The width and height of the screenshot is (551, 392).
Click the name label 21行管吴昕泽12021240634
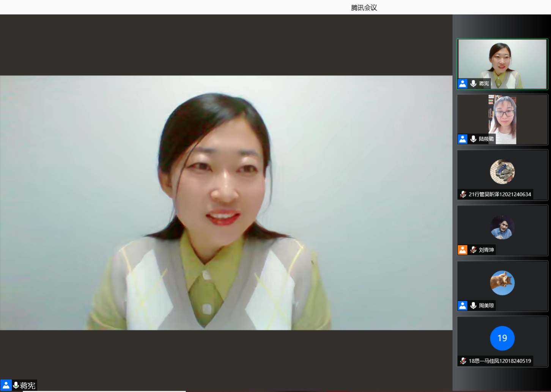tap(500, 194)
